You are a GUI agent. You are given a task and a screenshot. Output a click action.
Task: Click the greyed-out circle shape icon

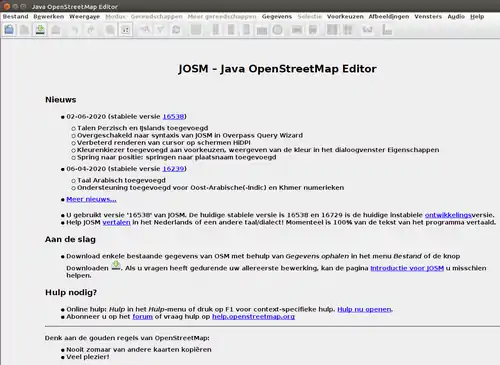click(x=277, y=30)
